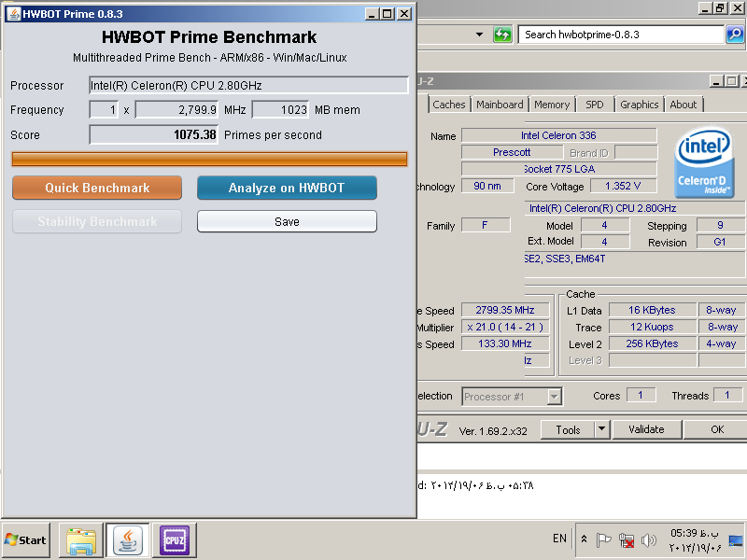Click the disabled Stability Benchmark button

coord(97,221)
